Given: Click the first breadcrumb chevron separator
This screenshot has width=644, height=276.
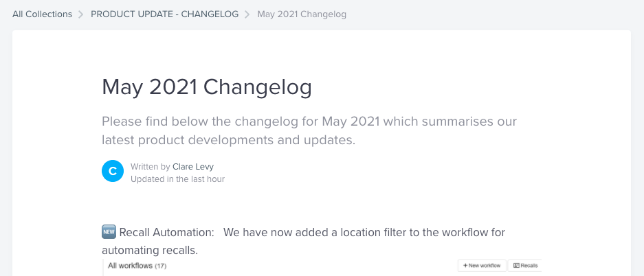Looking at the screenshot, I should click(81, 14).
